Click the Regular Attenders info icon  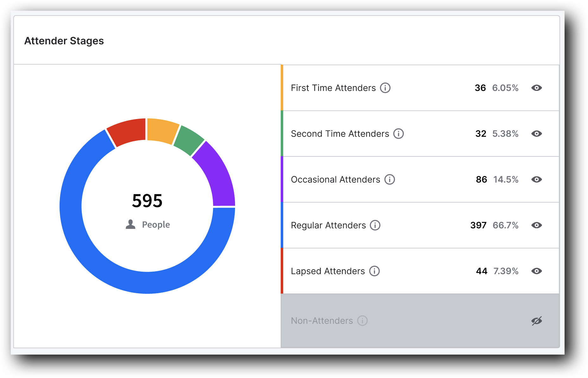click(x=376, y=225)
